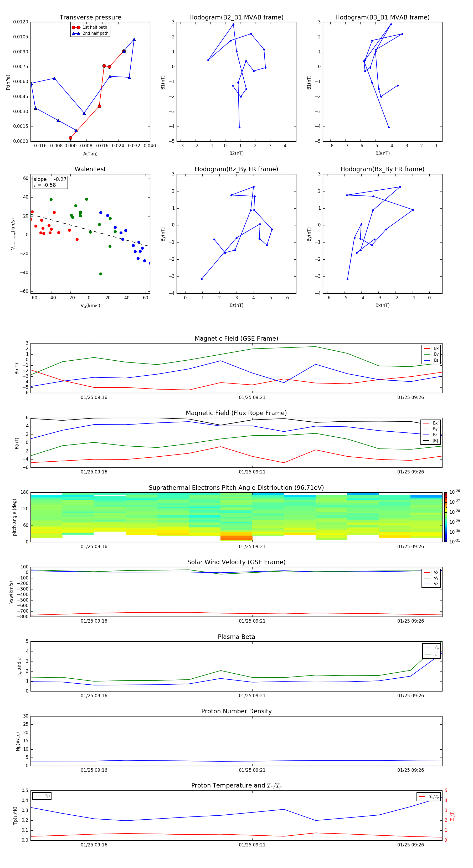
Task: Click the 'Magnetic Field (GSE Frame)' title
Action: point(236,339)
